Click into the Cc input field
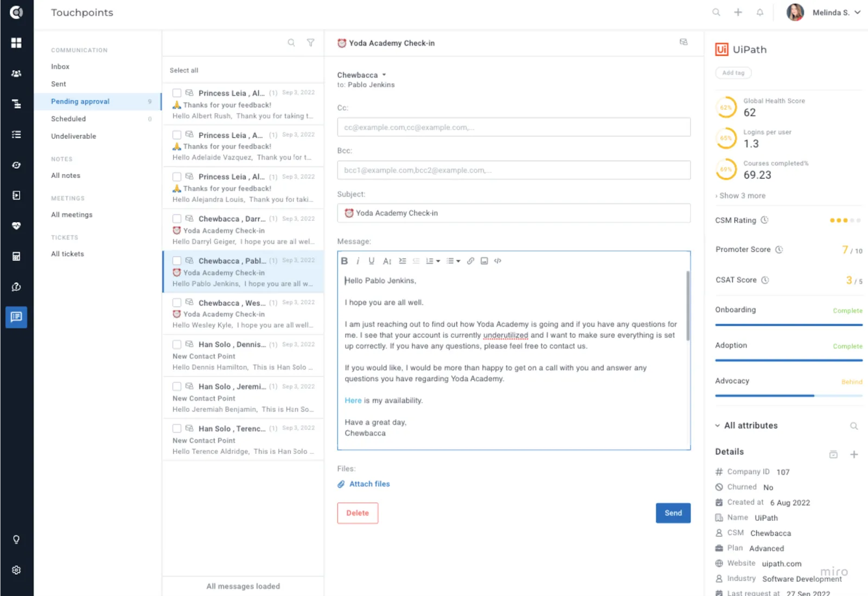The image size is (868, 596). [x=514, y=127]
